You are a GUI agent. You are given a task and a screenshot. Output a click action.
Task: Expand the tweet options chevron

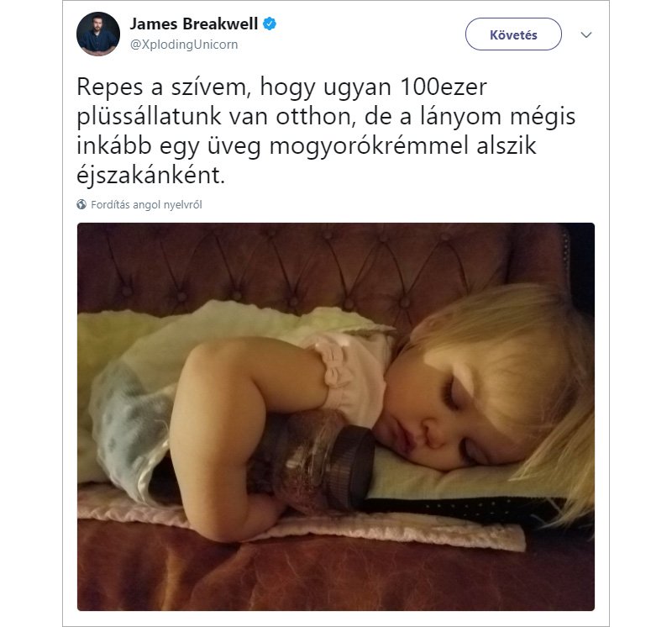(x=585, y=34)
